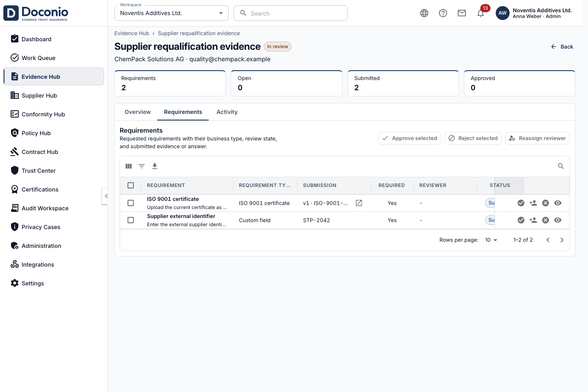588x392 pixels.
Task: Select all requirements with header checkbox
Action: (131, 185)
